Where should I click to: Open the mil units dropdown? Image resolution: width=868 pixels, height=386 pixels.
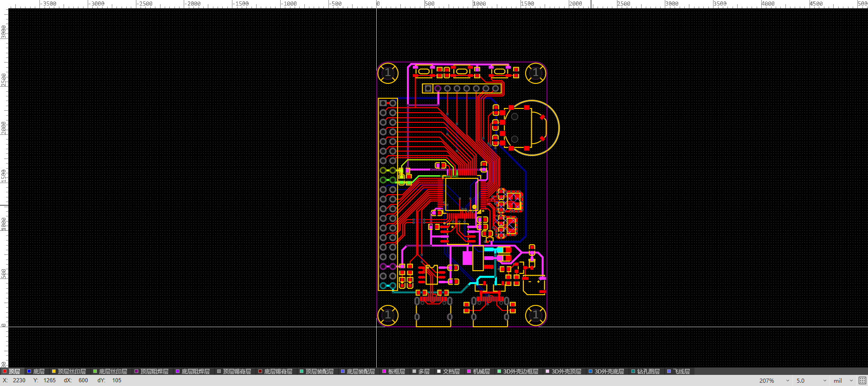pyautogui.click(x=843, y=380)
